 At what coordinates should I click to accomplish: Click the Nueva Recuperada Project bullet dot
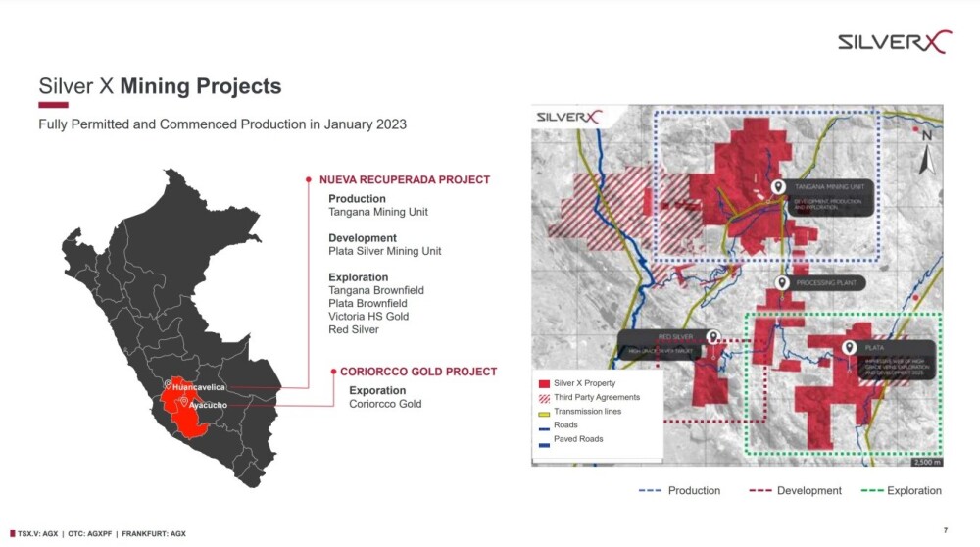[x=308, y=180]
